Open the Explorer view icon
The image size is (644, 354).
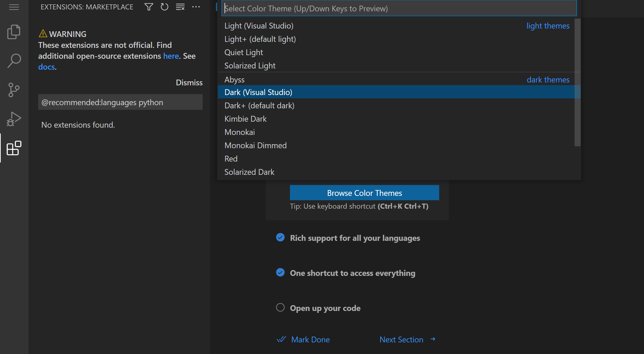(x=14, y=32)
